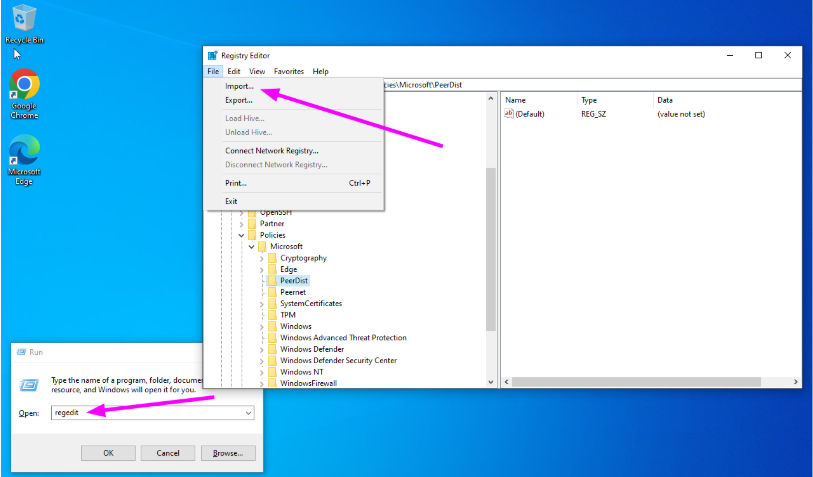Select the TPM folder icon
The height and width of the screenshot is (477, 813).
[x=273, y=315]
